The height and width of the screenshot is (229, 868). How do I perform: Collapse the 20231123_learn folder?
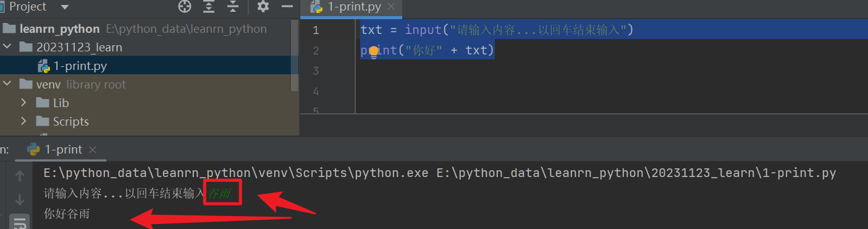(x=7, y=47)
